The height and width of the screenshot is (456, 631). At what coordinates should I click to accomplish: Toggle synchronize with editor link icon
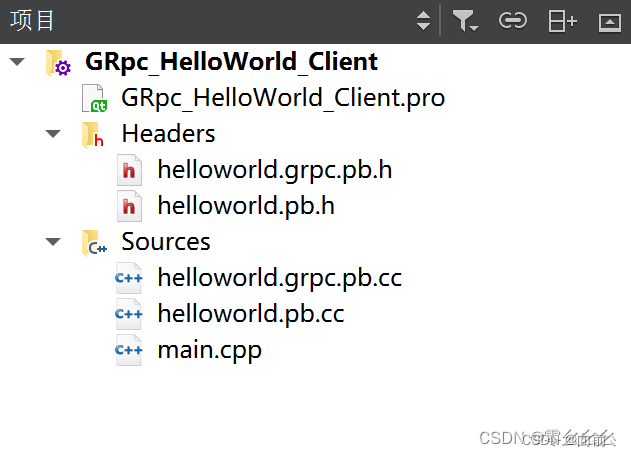tap(513, 21)
